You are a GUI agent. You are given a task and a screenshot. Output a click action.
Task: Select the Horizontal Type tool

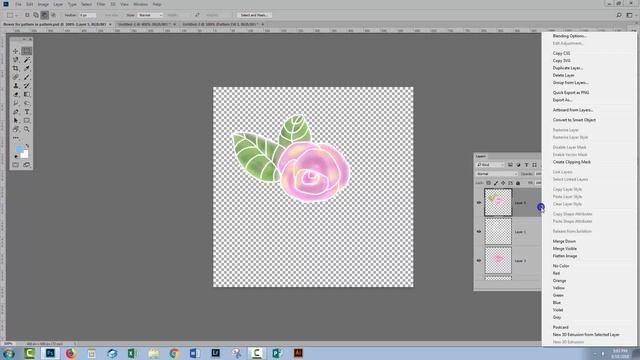point(27,111)
